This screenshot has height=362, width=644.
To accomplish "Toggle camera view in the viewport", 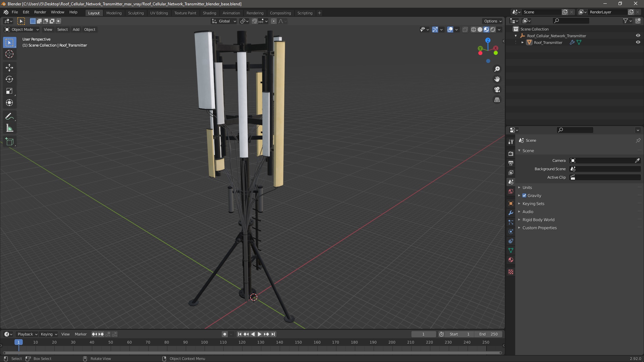I will coord(497,89).
